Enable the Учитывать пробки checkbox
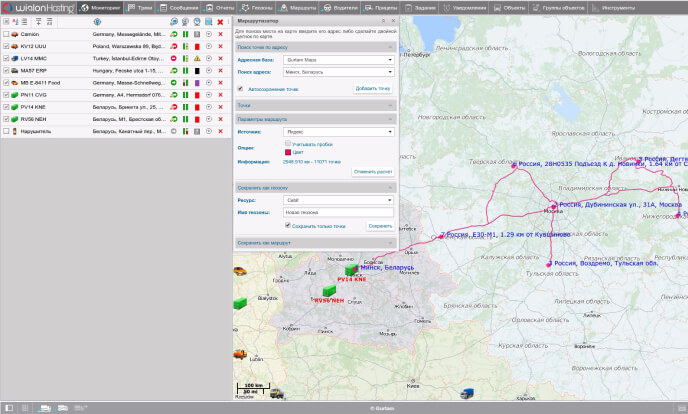This screenshot has height=414, width=688. point(288,143)
